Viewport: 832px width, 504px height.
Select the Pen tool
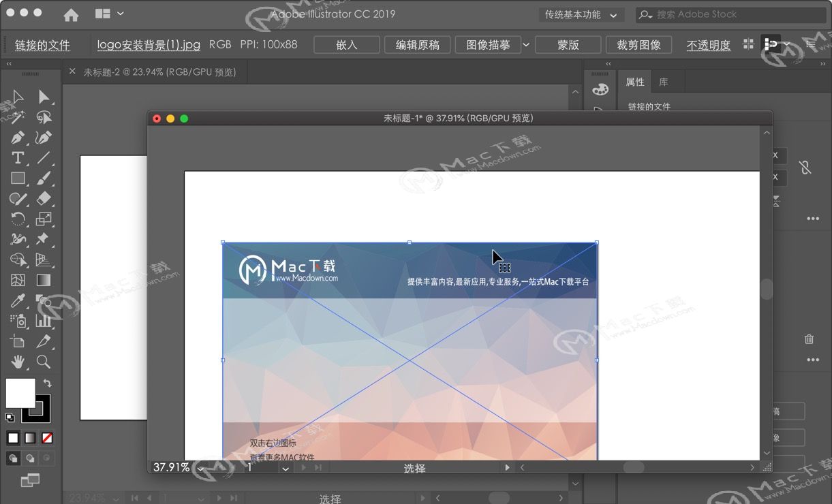pyautogui.click(x=18, y=138)
